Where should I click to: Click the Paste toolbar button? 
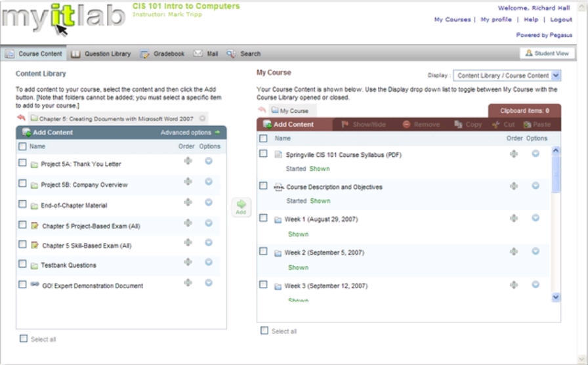[x=537, y=125]
